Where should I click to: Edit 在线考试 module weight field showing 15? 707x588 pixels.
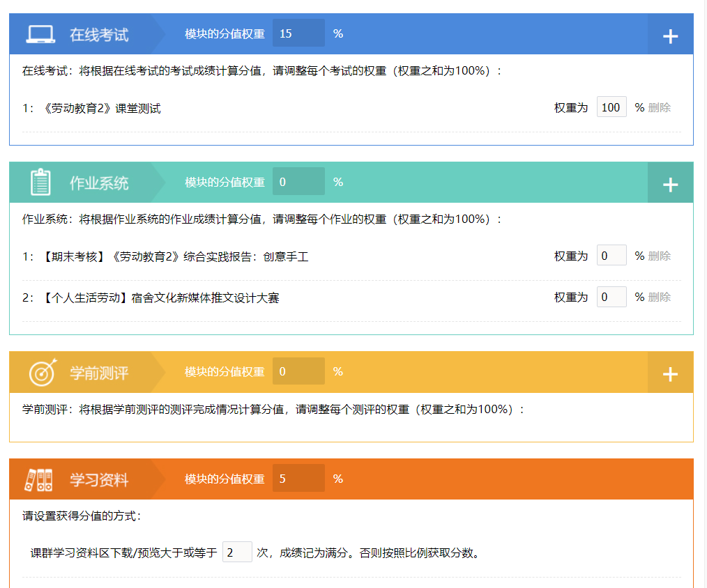pyautogui.click(x=298, y=33)
